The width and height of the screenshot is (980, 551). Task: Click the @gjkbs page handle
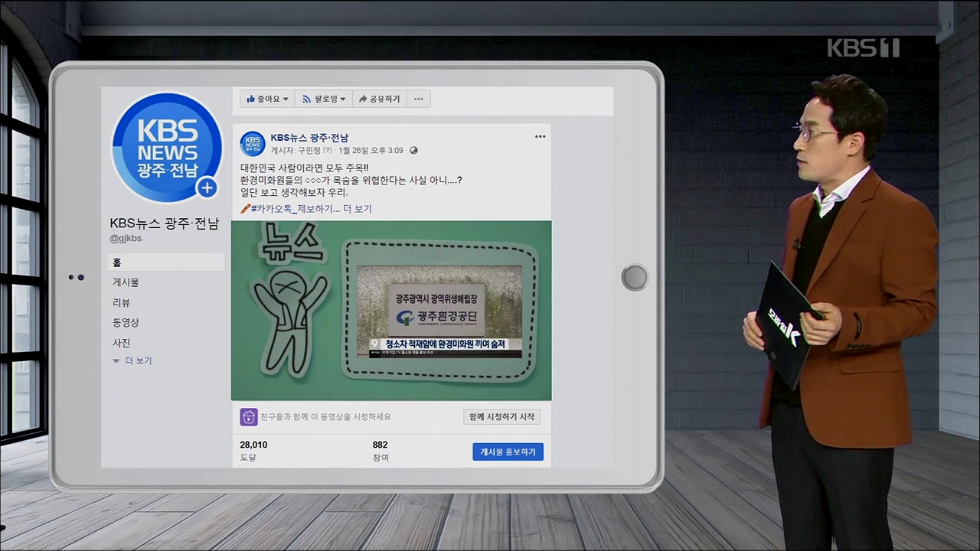(x=126, y=238)
